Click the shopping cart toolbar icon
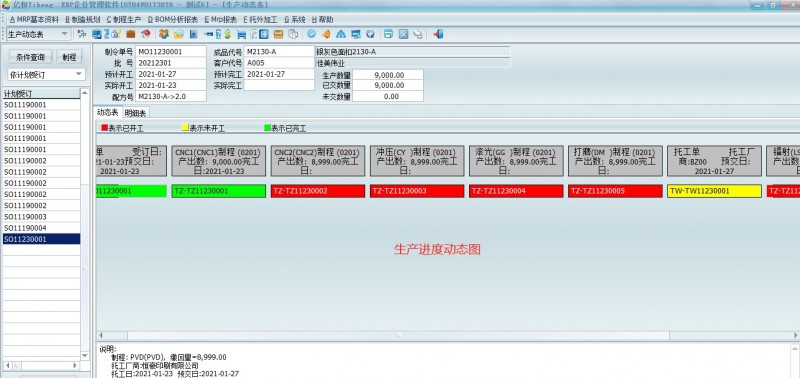 click(x=241, y=34)
